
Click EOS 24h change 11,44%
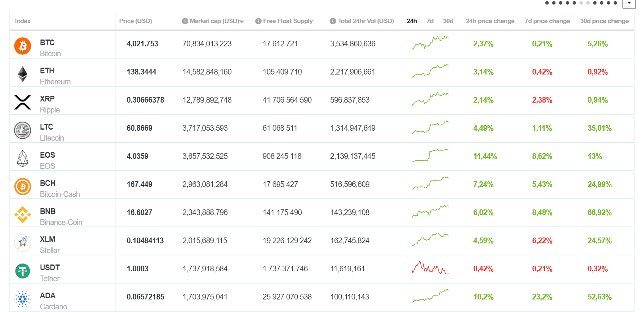click(485, 156)
